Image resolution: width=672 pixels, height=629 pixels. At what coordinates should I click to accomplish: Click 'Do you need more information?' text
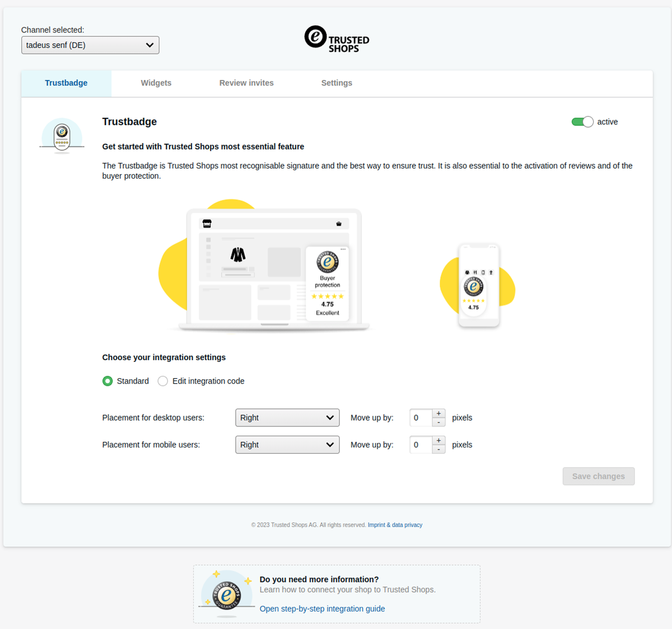[x=319, y=580]
